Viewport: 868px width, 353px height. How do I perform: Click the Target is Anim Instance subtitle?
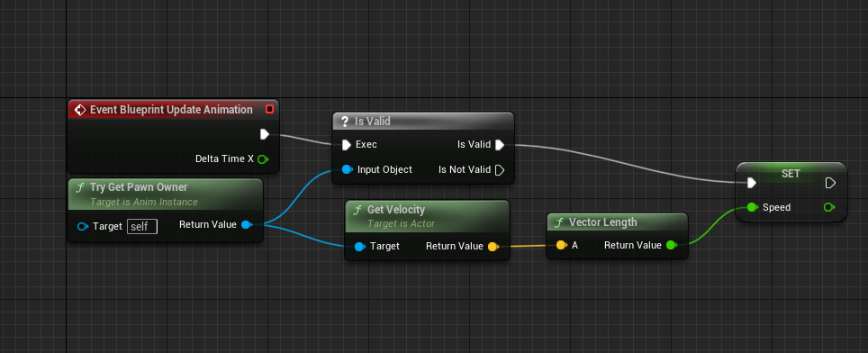pyautogui.click(x=143, y=202)
